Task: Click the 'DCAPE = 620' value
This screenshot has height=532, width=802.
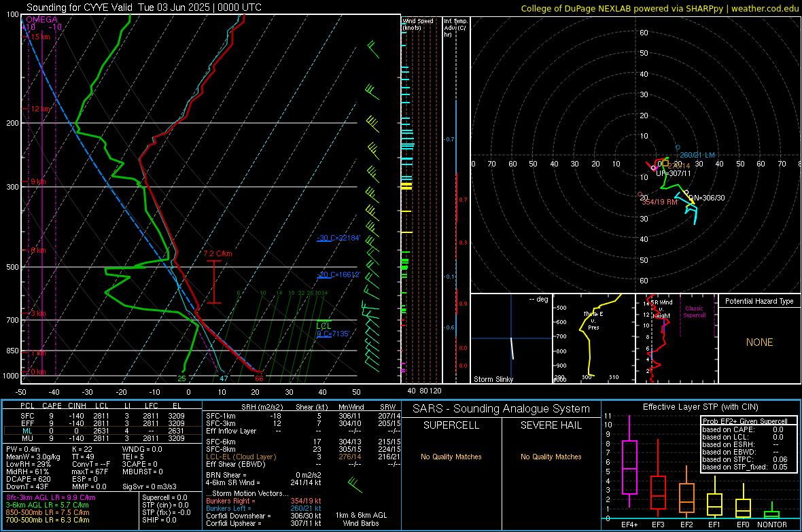Action: coord(28,479)
